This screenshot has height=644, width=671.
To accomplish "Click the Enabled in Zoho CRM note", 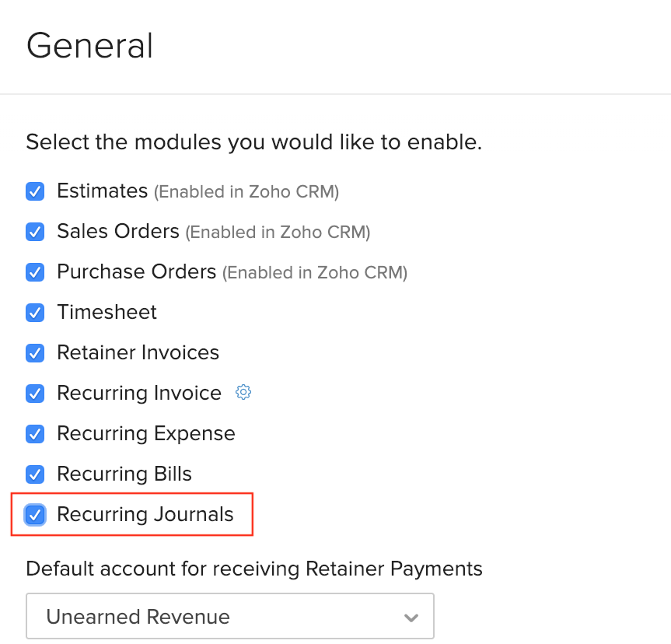I will coord(246,192).
